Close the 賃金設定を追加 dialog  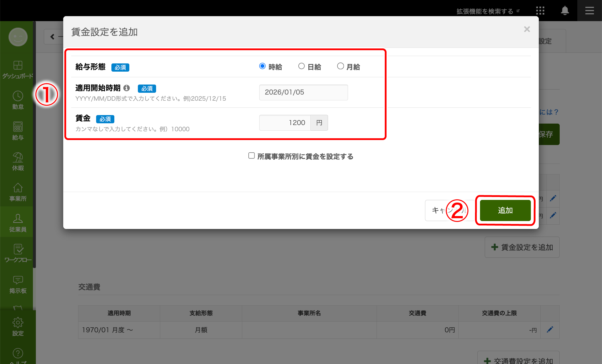[527, 29]
